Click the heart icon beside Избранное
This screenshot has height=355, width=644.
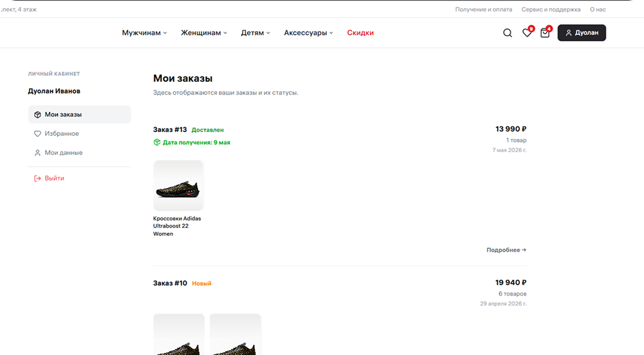point(37,134)
